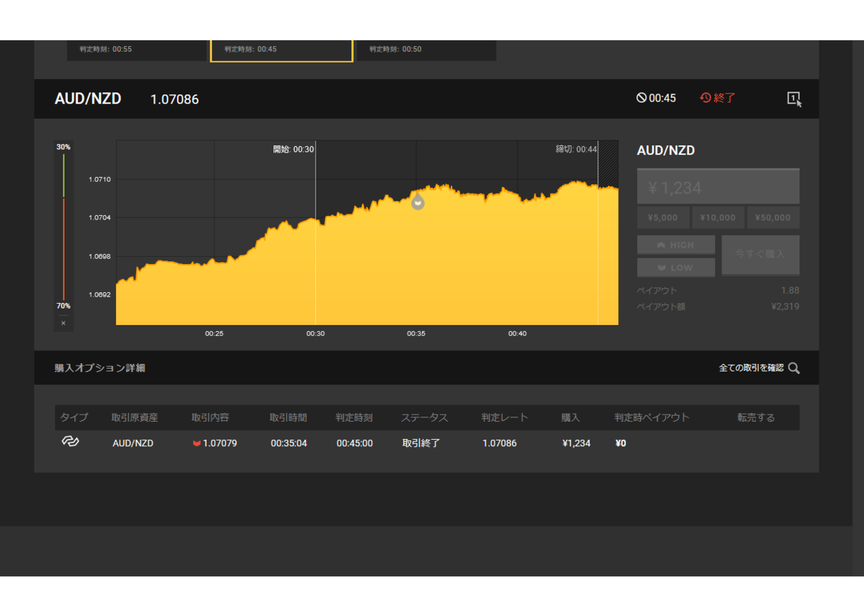
Task: Click the ¥ 1,234 amount input field
Action: click(718, 187)
